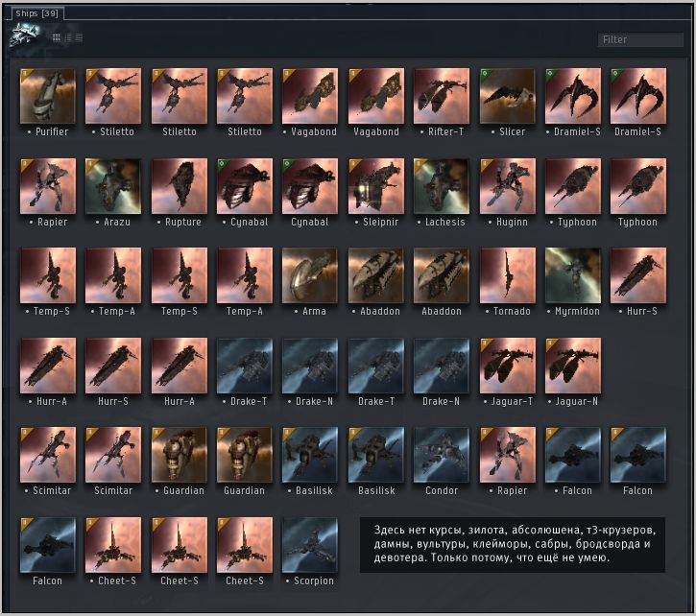The height and width of the screenshot is (616, 696).
Task: Select the Ships [39] tab
Action: pos(37,13)
